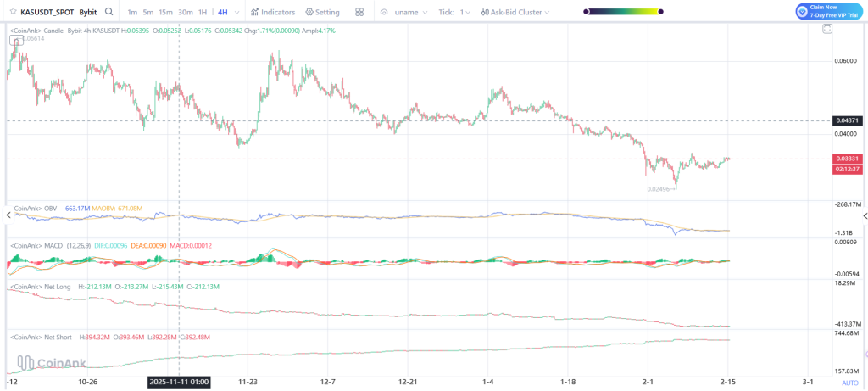Click the AUTO scale button

pos(849,383)
